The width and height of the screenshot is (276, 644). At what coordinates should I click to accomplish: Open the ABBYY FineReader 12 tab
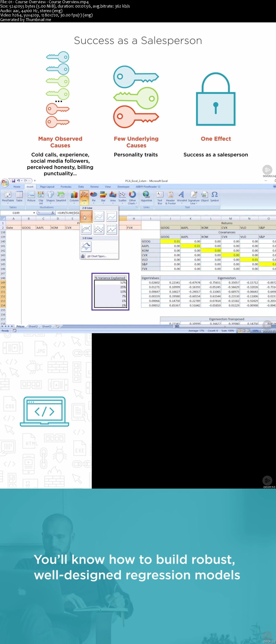[x=148, y=187]
